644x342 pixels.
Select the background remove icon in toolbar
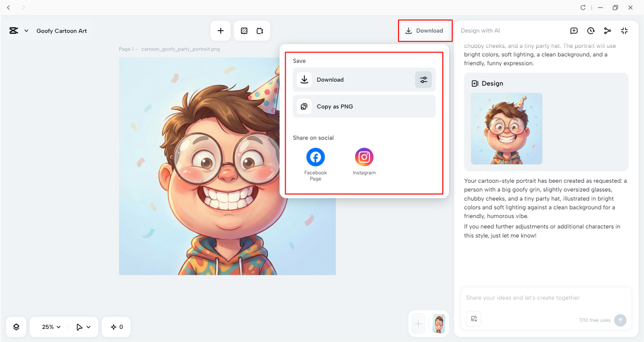click(244, 31)
